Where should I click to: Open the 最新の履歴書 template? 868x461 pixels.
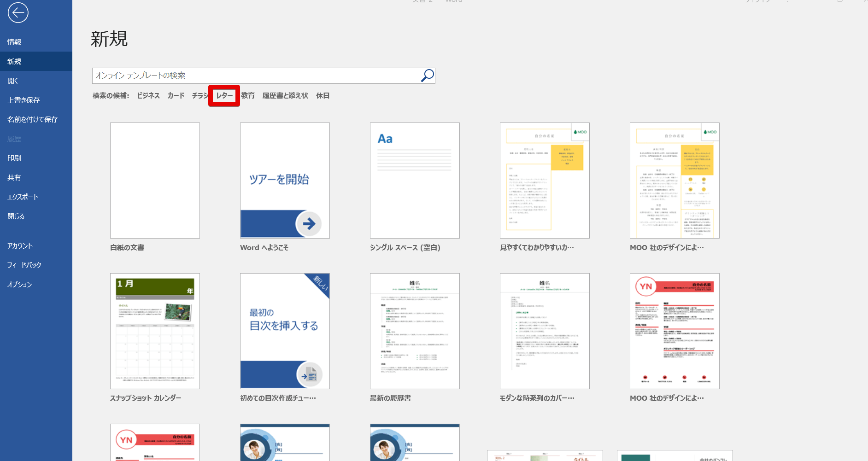click(x=415, y=331)
